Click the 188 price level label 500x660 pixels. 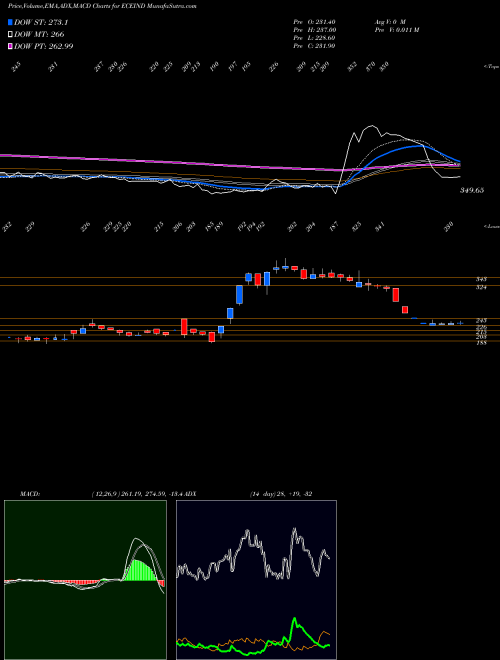(481, 343)
